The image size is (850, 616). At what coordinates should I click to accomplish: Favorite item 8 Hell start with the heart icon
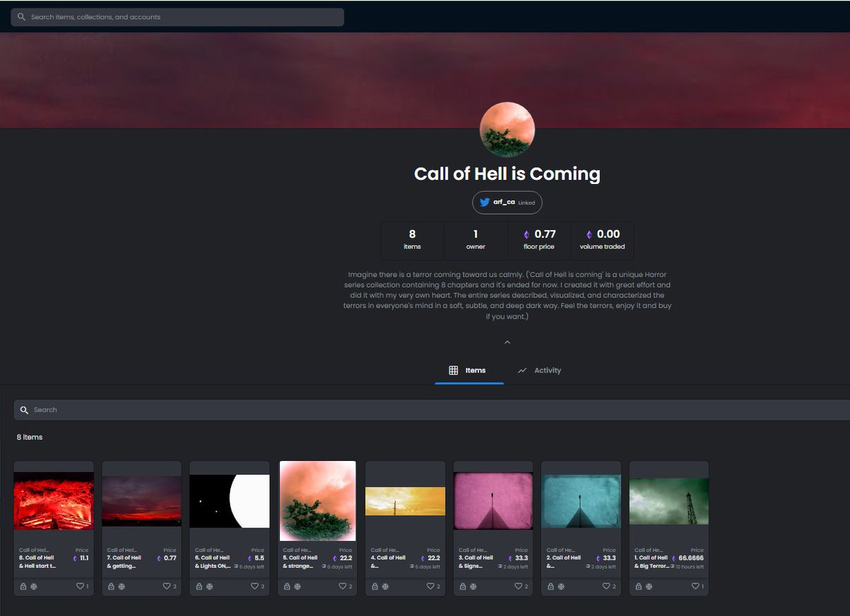(79, 586)
